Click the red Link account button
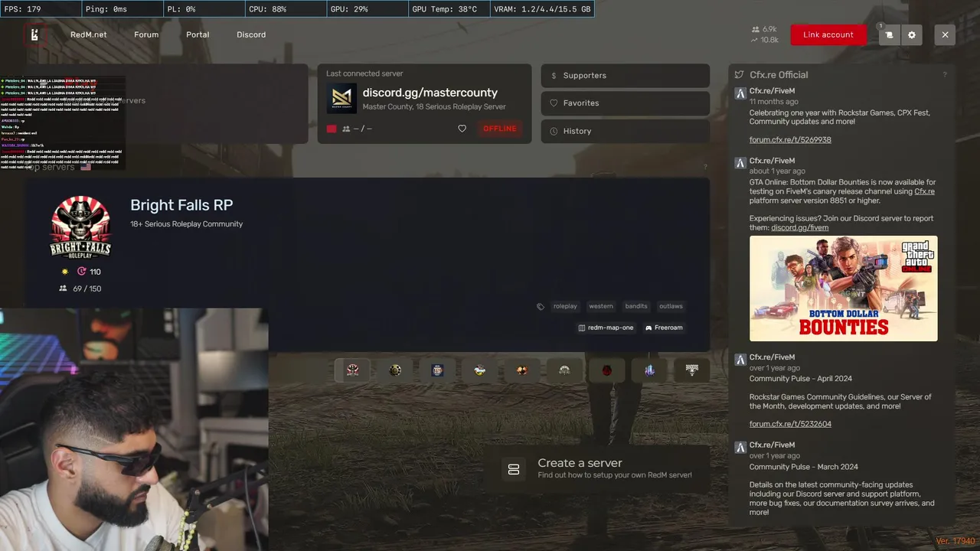Screen dimensions: 980x551 (x=828, y=34)
